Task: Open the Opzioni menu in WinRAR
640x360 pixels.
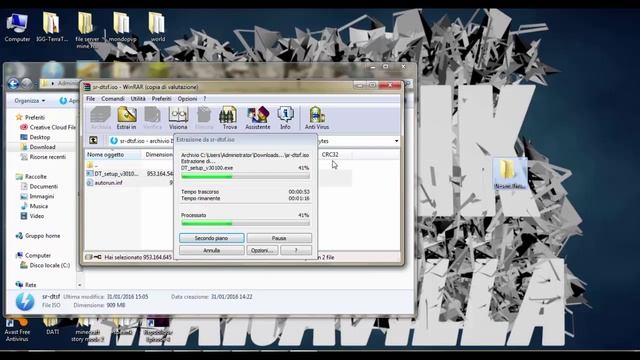Action: 187,99
